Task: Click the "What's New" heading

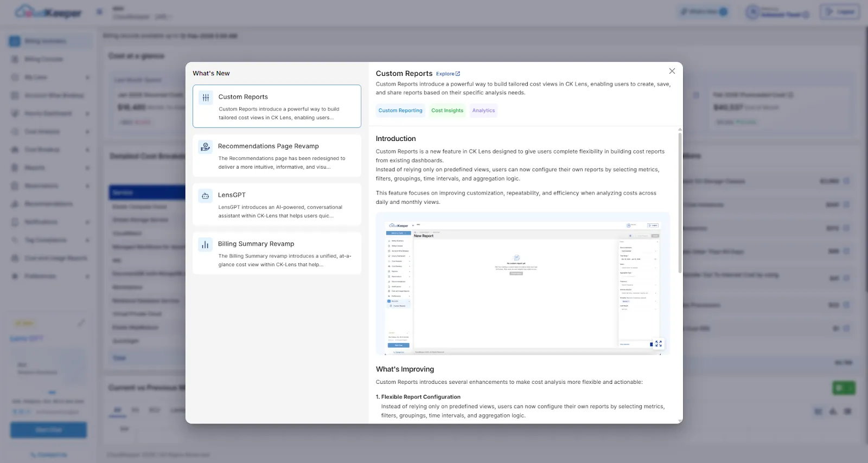Action: pyautogui.click(x=211, y=73)
